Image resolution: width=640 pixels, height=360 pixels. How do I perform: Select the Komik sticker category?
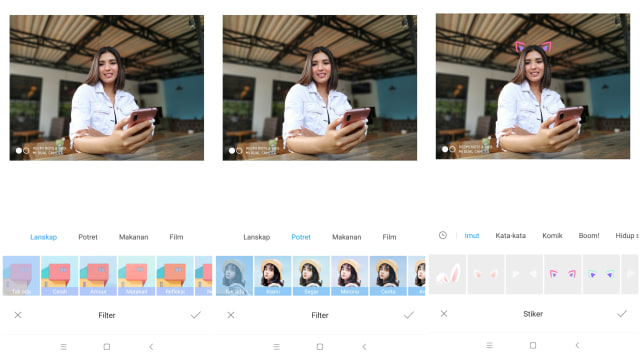pyautogui.click(x=552, y=236)
